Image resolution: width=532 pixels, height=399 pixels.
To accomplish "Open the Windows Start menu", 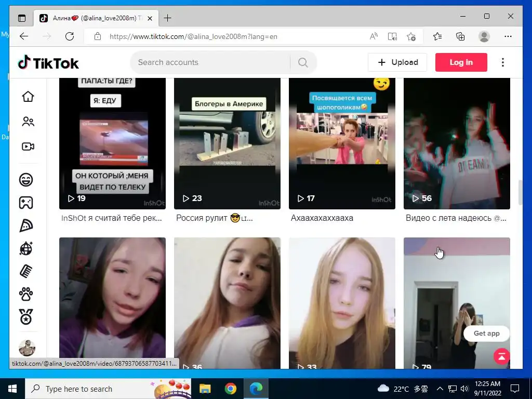I will (x=12, y=389).
